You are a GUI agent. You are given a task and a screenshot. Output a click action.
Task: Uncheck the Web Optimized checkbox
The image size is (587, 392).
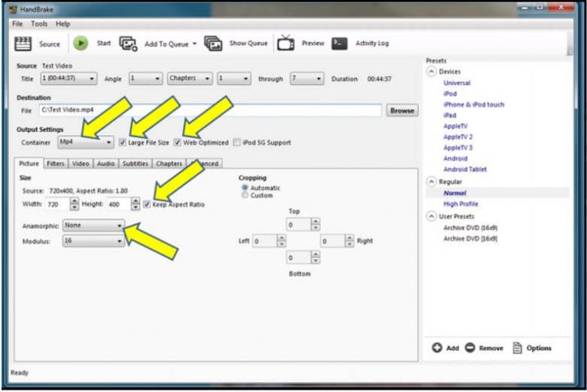tap(178, 142)
